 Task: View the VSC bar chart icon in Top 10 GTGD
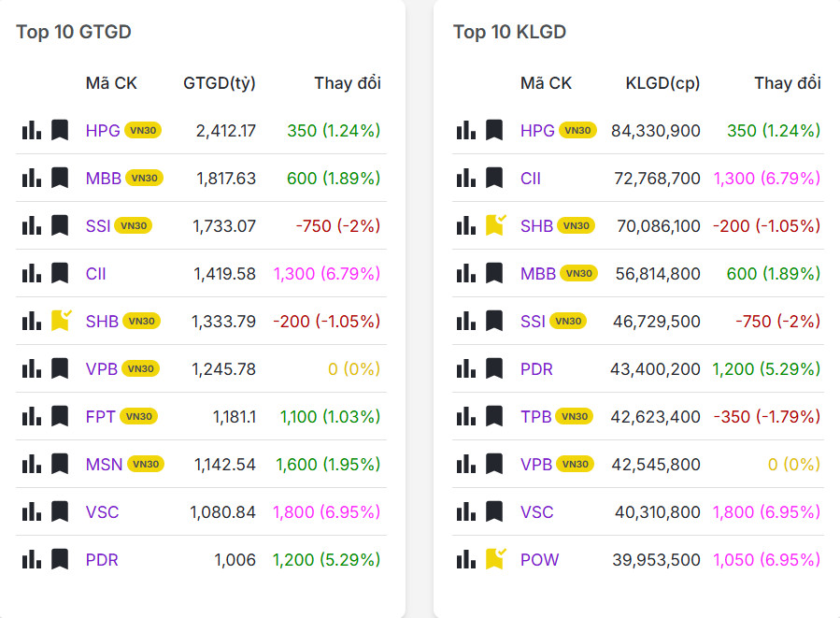(x=32, y=511)
